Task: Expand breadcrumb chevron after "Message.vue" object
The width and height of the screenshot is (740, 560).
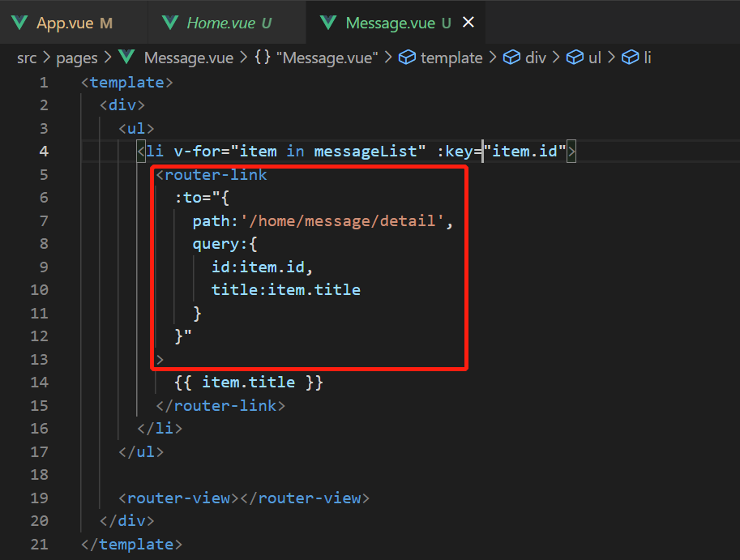Action: click(388, 57)
